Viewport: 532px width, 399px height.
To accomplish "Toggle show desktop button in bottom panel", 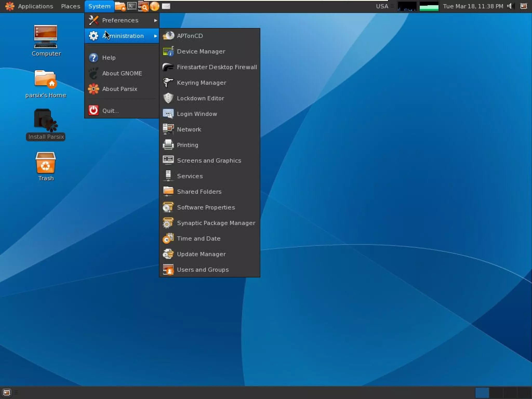I will [6, 392].
